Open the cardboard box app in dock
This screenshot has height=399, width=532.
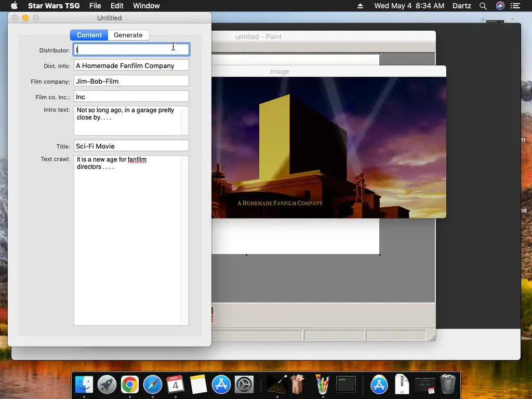coord(298,384)
